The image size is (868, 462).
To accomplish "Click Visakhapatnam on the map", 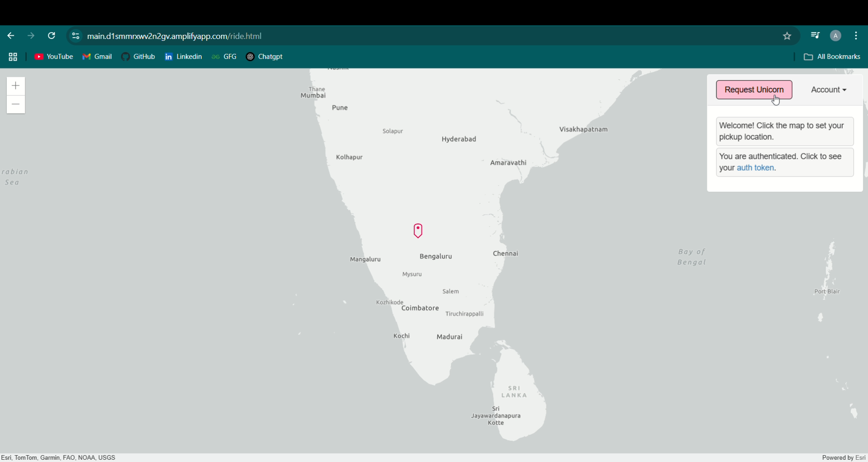I will coord(583,129).
